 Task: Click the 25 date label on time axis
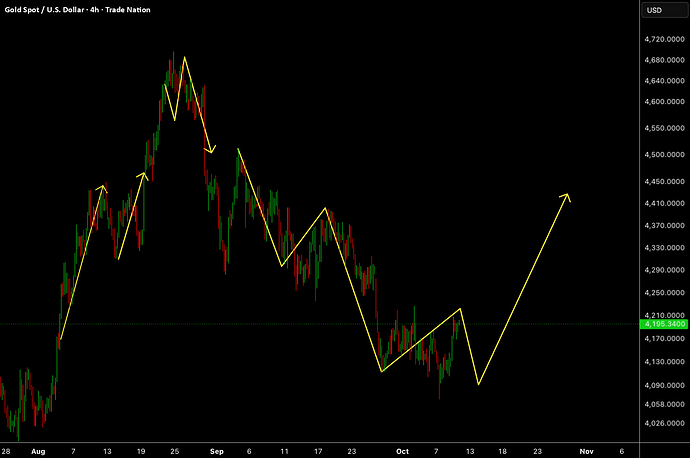click(175, 451)
